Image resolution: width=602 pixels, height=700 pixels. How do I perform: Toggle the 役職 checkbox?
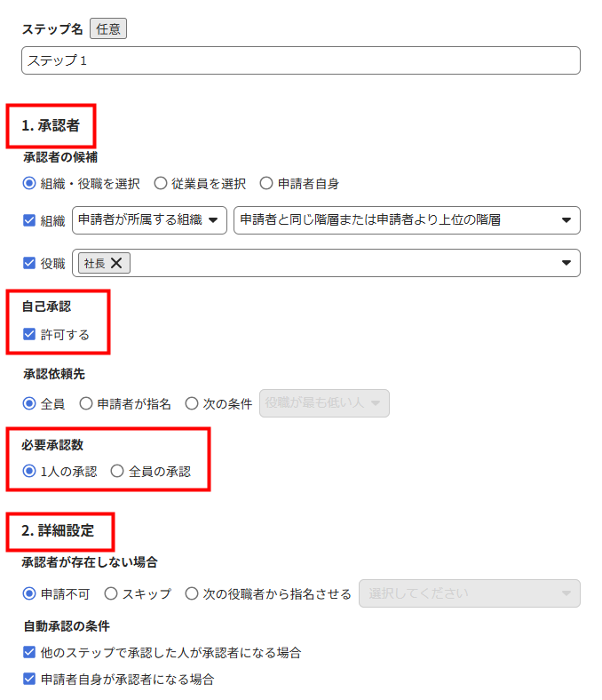click(x=29, y=264)
